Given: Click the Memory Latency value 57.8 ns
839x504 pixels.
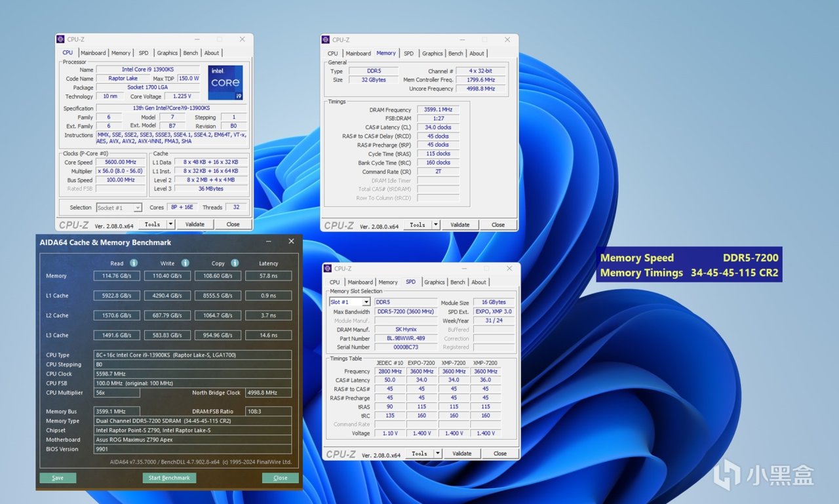Looking at the screenshot, I should (x=269, y=276).
